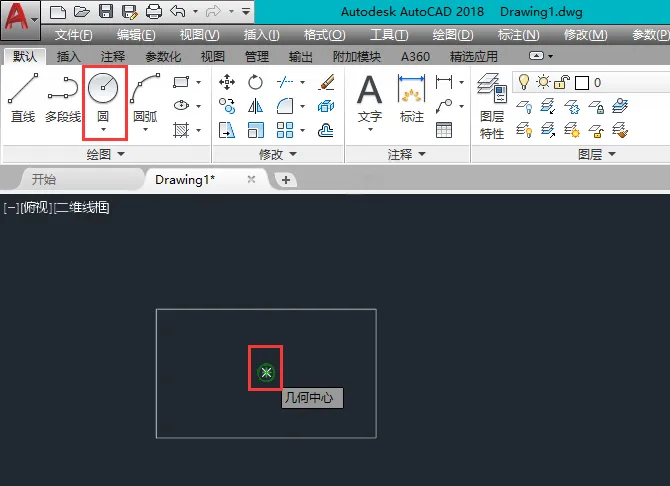Select the Arc (圆弧) tool
This screenshot has height=486, width=670.
146,98
